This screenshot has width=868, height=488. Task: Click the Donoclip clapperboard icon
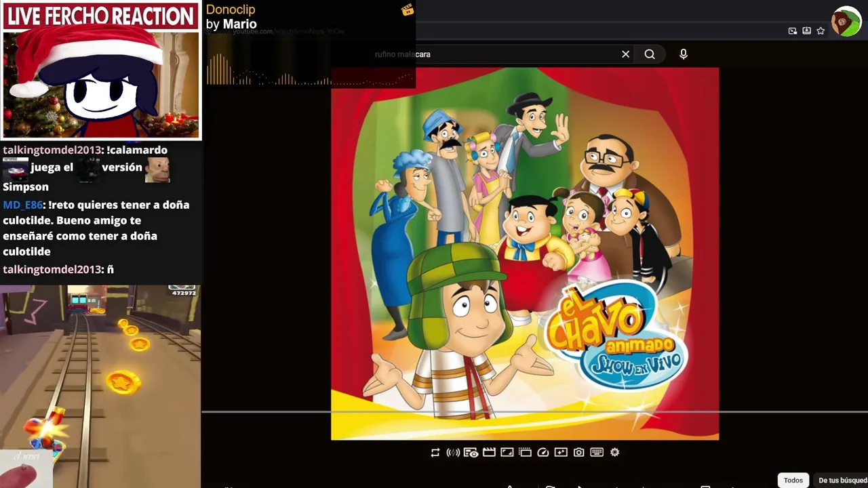coord(407,9)
